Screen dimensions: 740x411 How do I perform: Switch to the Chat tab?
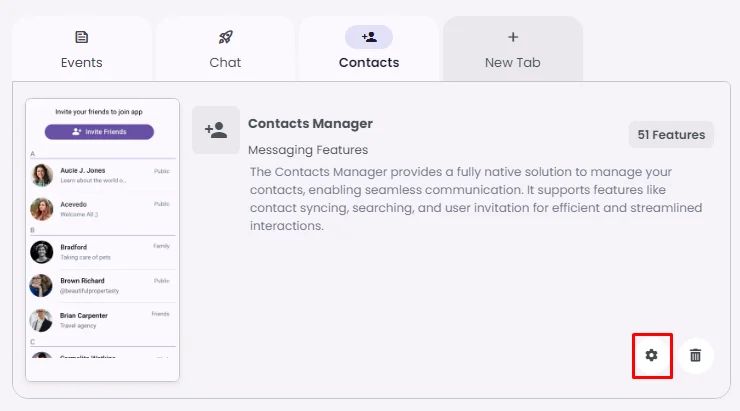(225, 62)
